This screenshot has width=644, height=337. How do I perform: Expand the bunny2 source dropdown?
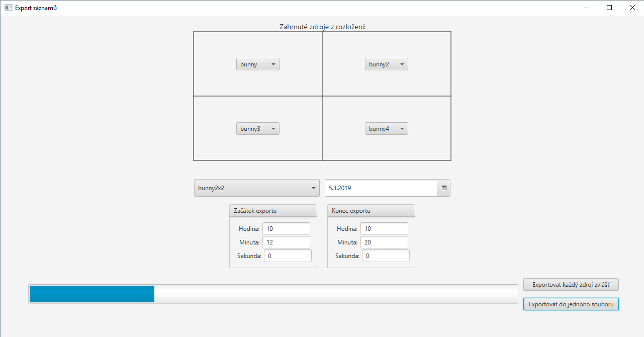[x=386, y=64]
